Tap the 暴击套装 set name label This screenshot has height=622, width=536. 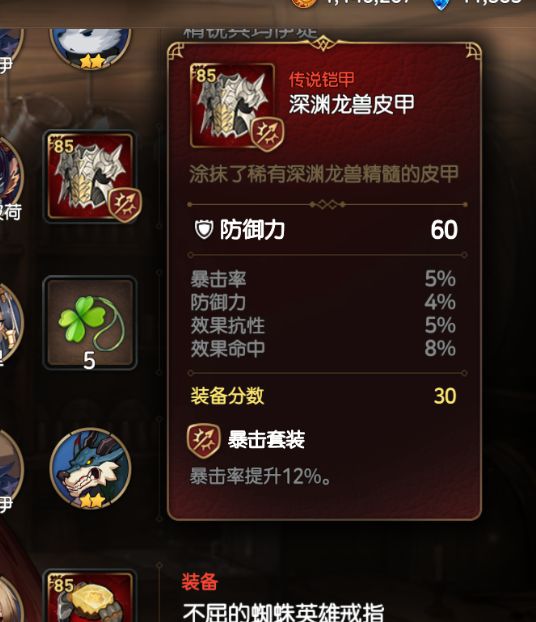[x=266, y=440]
